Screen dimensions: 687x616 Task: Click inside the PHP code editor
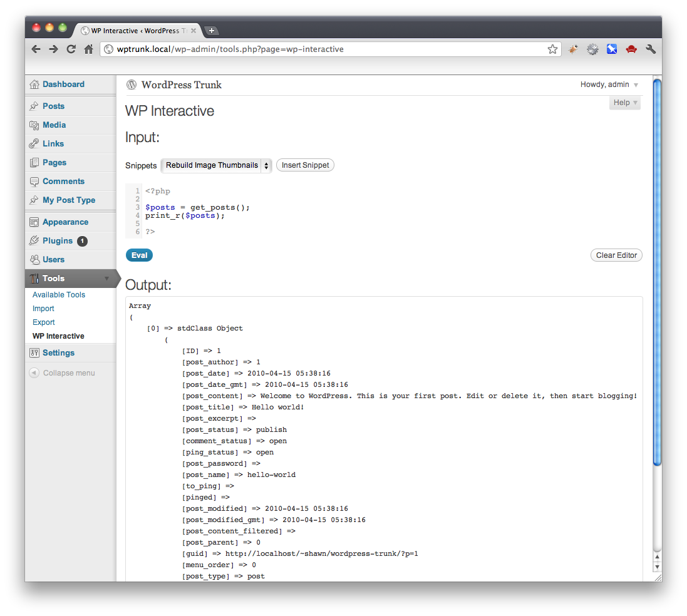[383, 211]
